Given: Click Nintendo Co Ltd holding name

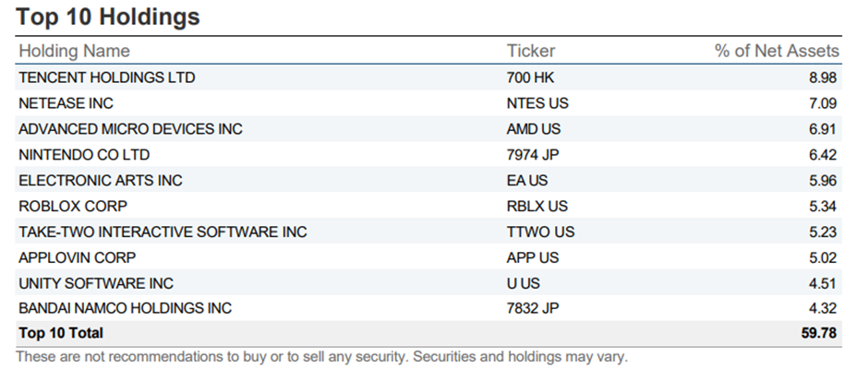Looking at the screenshot, I should tap(84, 155).
